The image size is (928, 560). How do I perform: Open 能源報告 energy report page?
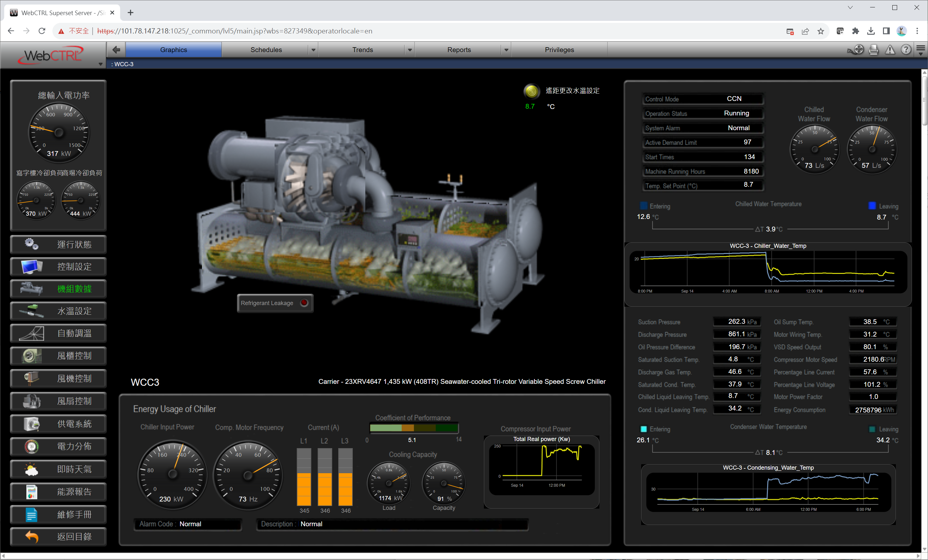[59, 492]
